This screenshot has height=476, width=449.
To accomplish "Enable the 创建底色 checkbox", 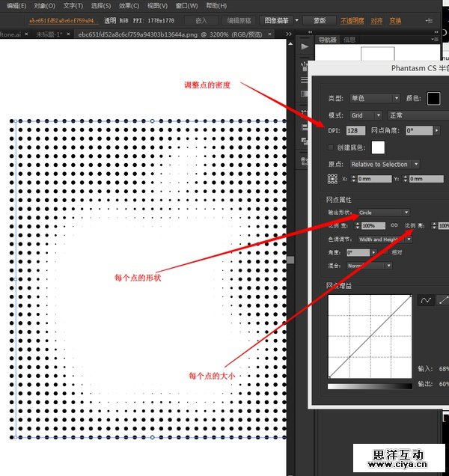I will pyautogui.click(x=331, y=147).
